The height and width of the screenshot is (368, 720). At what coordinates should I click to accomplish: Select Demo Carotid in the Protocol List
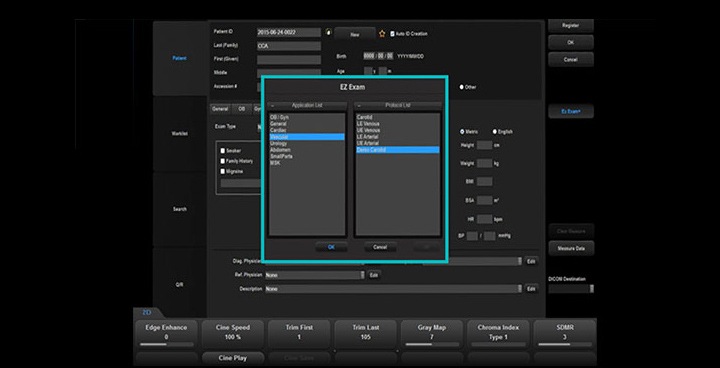pos(398,150)
